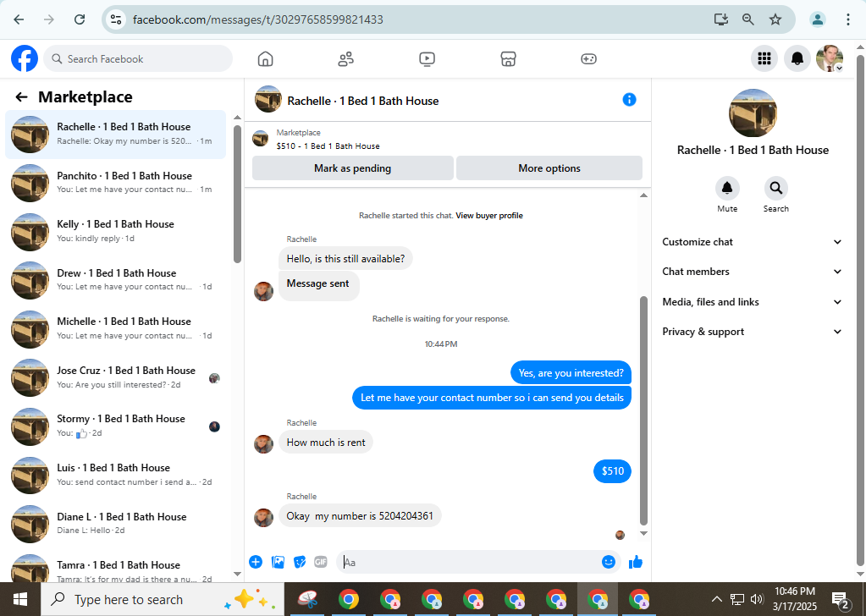This screenshot has height=616, width=866.
Task: Expand Privacy & support section
Action: [x=753, y=332]
